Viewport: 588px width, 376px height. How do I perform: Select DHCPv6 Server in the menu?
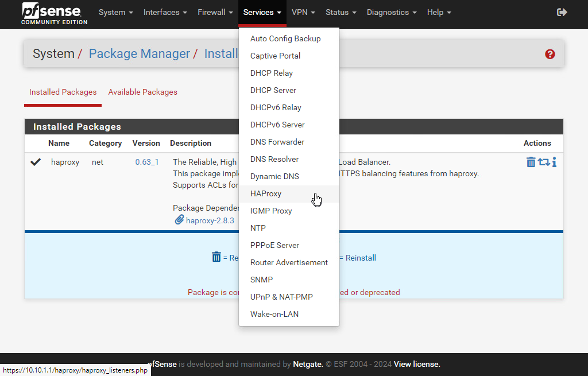289,125
